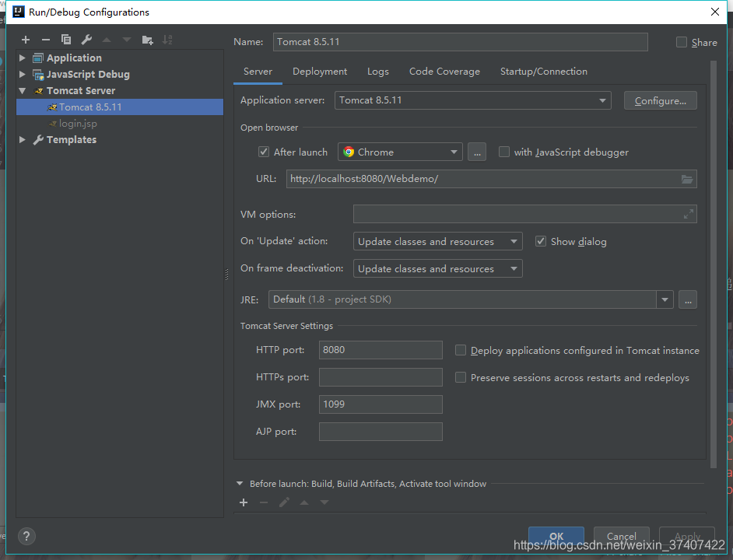Click the vertical scrollbar of settings panel
This screenshot has width=733, height=560.
(713, 264)
